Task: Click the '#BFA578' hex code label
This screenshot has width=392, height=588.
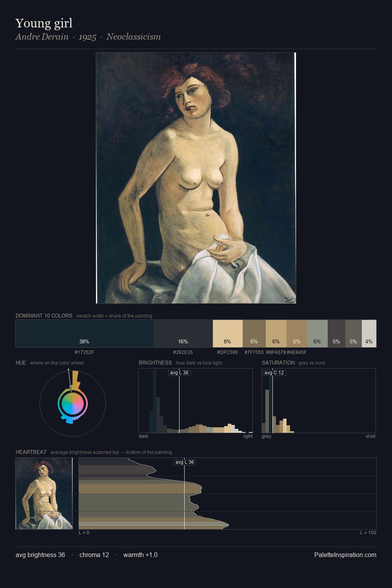Action: pos(276,352)
